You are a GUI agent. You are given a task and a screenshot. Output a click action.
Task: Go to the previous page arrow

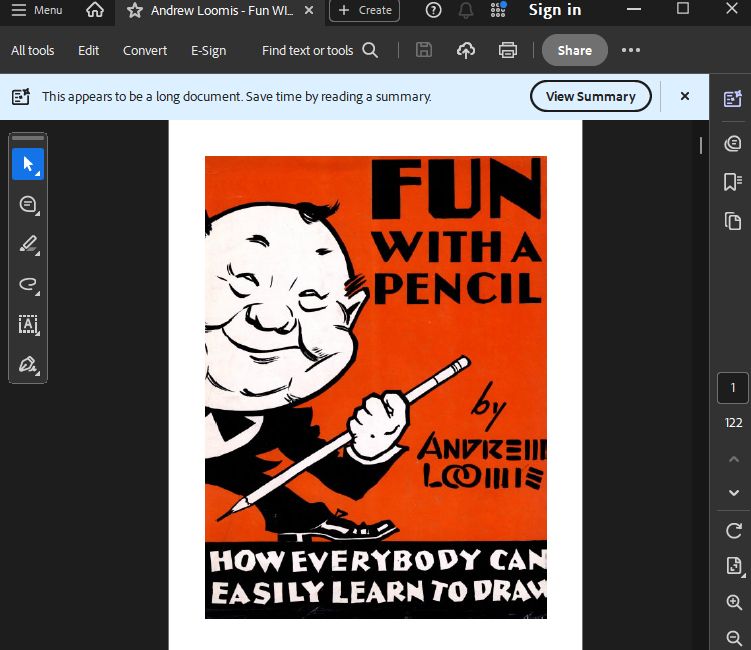(x=734, y=459)
